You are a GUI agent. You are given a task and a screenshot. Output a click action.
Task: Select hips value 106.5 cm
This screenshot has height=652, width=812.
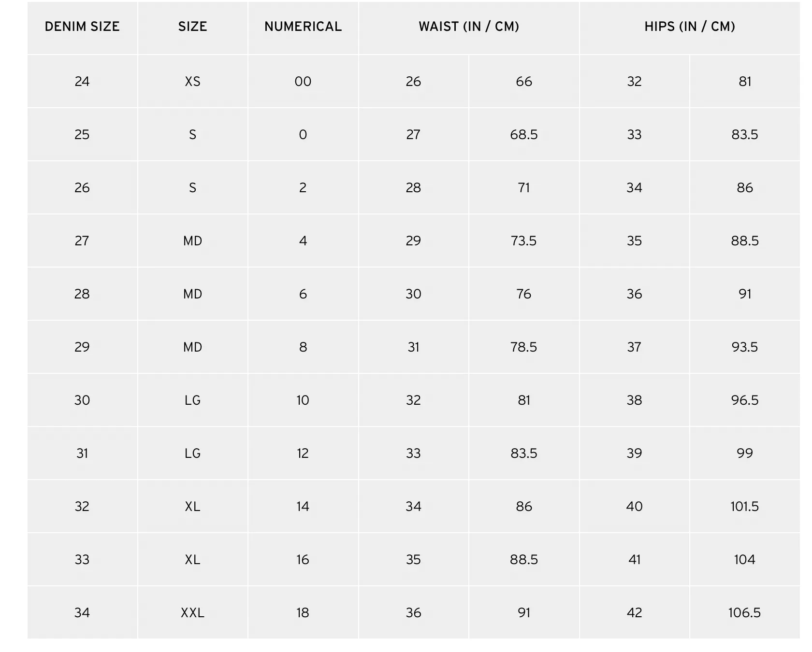(x=745, y=612)
